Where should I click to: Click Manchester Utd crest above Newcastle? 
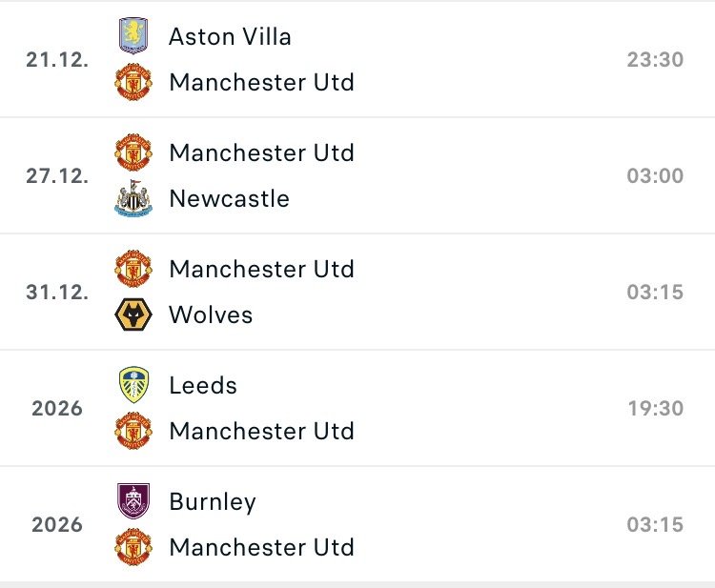(x=133, y=152)
